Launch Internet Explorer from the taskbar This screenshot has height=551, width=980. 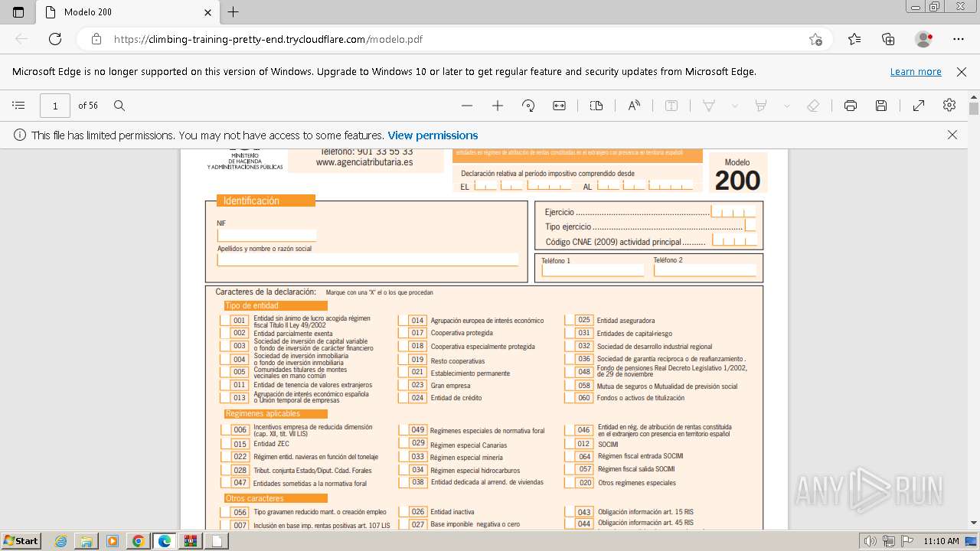pyautogui.click(x=61, y=541)
